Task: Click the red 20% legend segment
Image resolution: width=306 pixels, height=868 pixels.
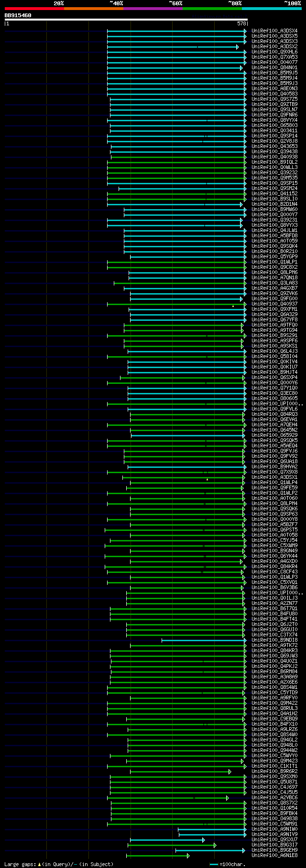Action: [x=34, y=9]
